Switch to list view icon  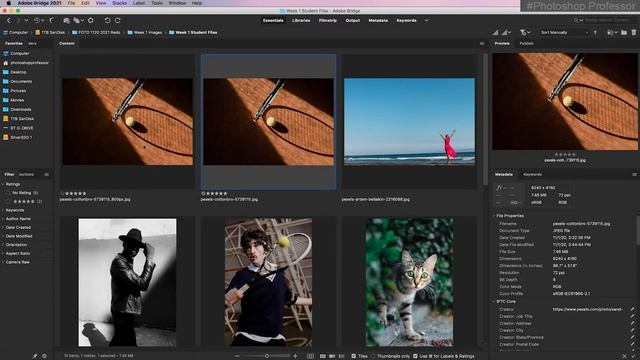[342, 356]
